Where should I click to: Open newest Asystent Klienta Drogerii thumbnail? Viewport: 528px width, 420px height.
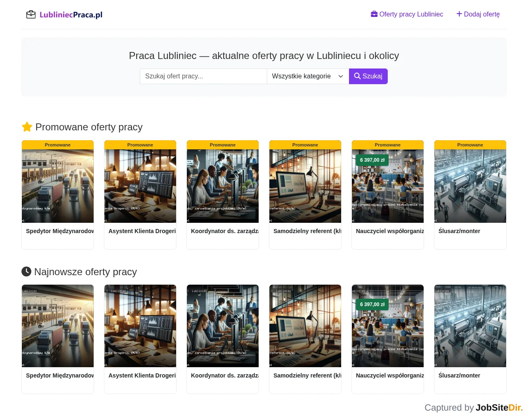tap(140, 326)
